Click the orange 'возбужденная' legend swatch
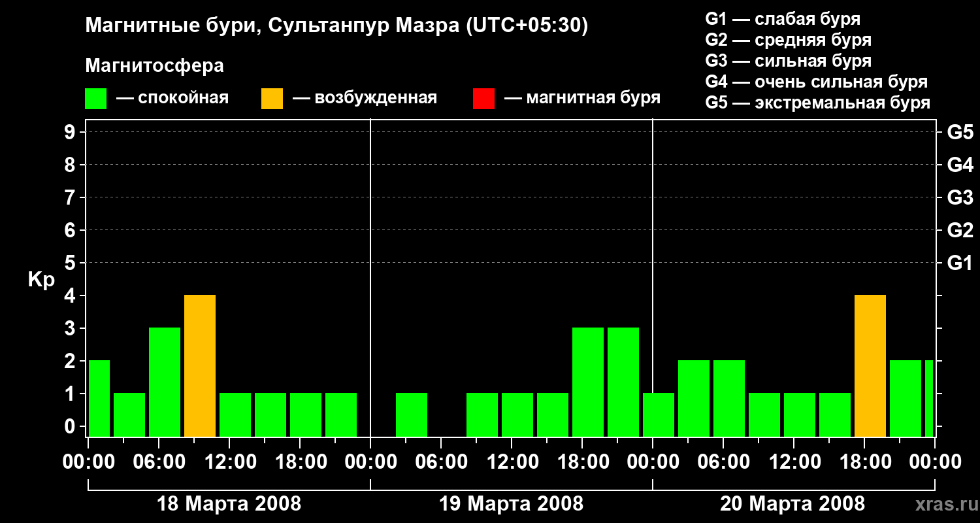Image resolution: width=980 pixels, height=523 pixels. (272, 99)
